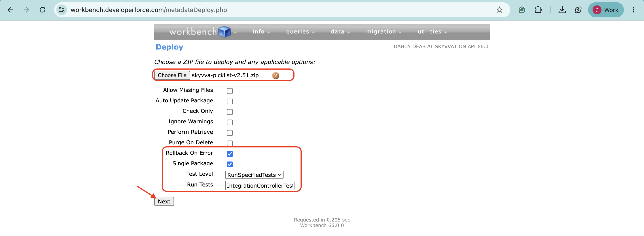Uncheck the Rollback On Error checkbox
644x236 pixels.
click(230, 154)
